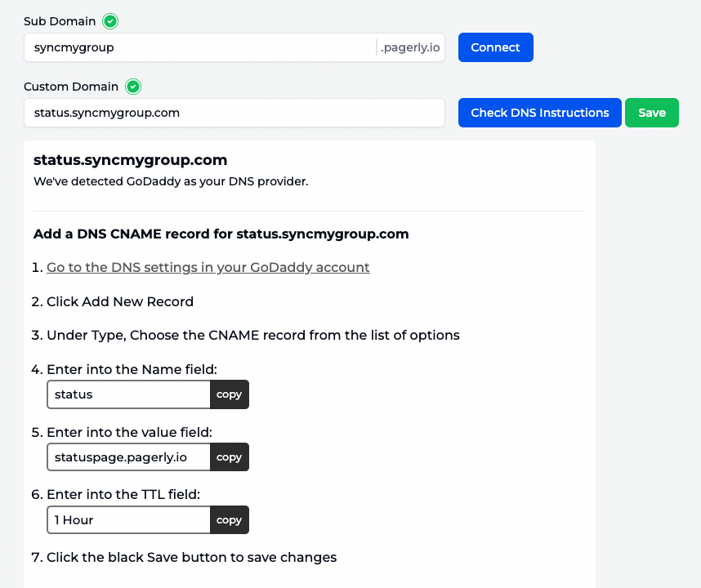
Task: Click the Sub Domain green check icon
Action: tap(110, 21)
